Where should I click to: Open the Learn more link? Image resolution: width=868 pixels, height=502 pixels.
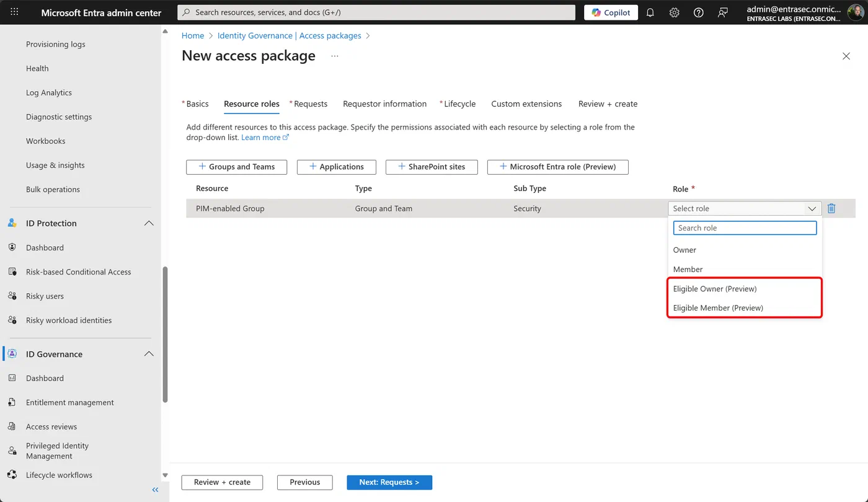click(x=265, y=138)
